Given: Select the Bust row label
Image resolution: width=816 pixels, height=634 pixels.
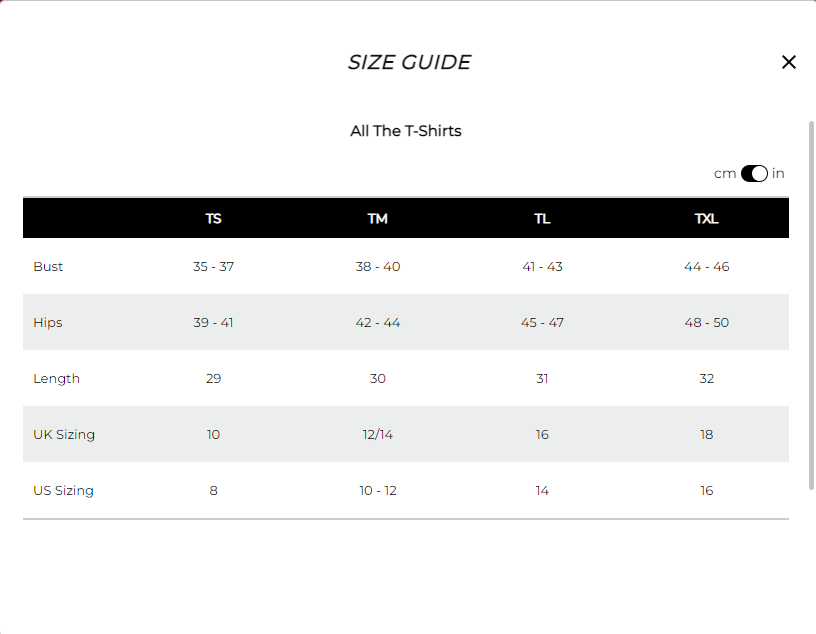Looking at the screenshot, I should coord(48,267).
